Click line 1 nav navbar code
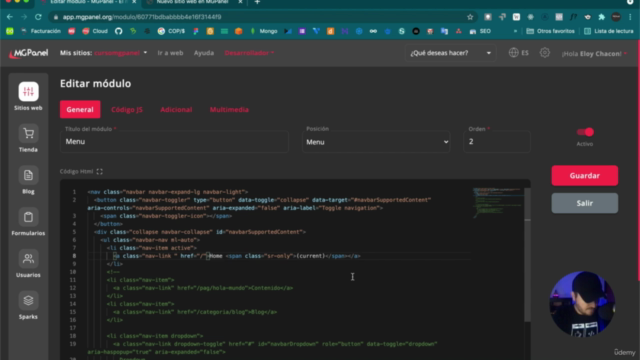This screenshot has width=640, height=360. 168,192
